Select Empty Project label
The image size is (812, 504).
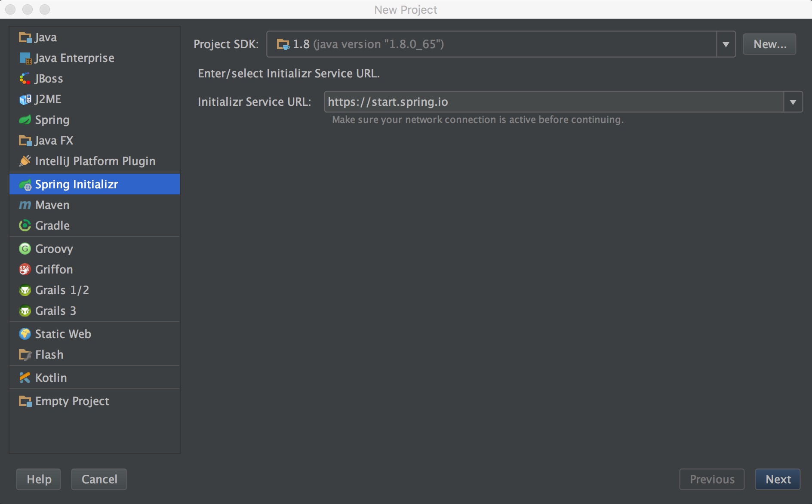72,401
